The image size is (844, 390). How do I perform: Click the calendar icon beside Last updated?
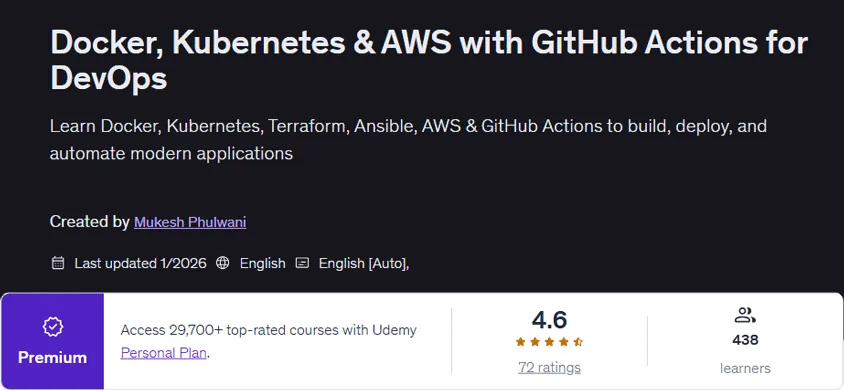click(58, 263)
